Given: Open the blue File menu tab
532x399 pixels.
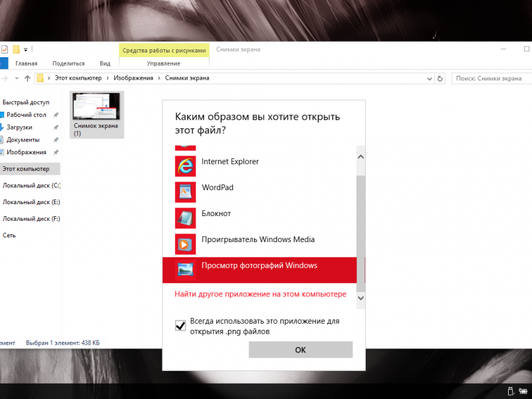Looking at the screenshot, I should click(x=4, y=63).
